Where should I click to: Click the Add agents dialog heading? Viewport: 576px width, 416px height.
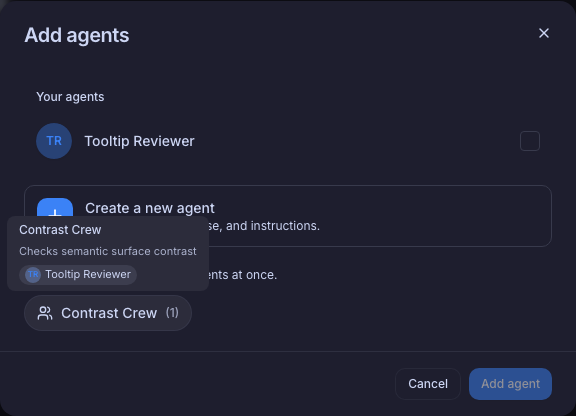coord(77,35)
